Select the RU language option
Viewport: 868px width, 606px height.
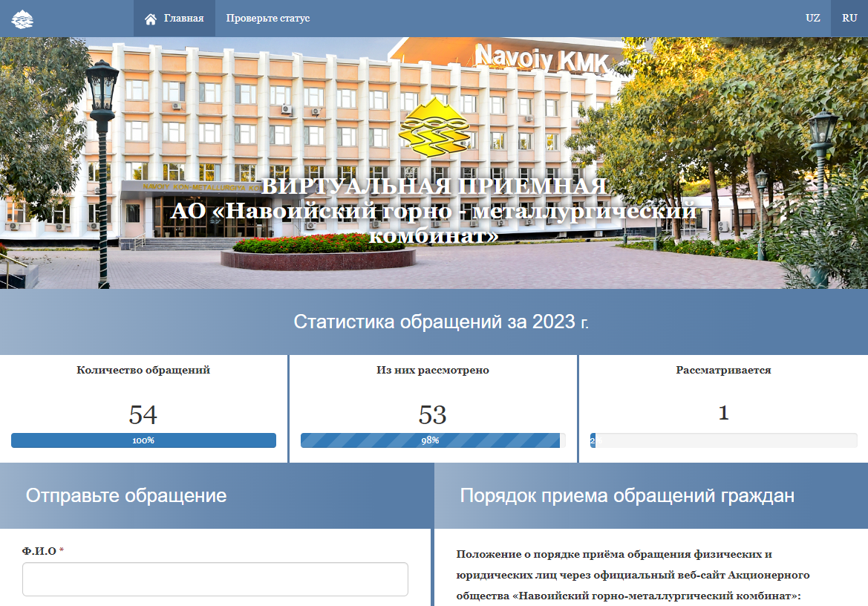coord(849,19)
